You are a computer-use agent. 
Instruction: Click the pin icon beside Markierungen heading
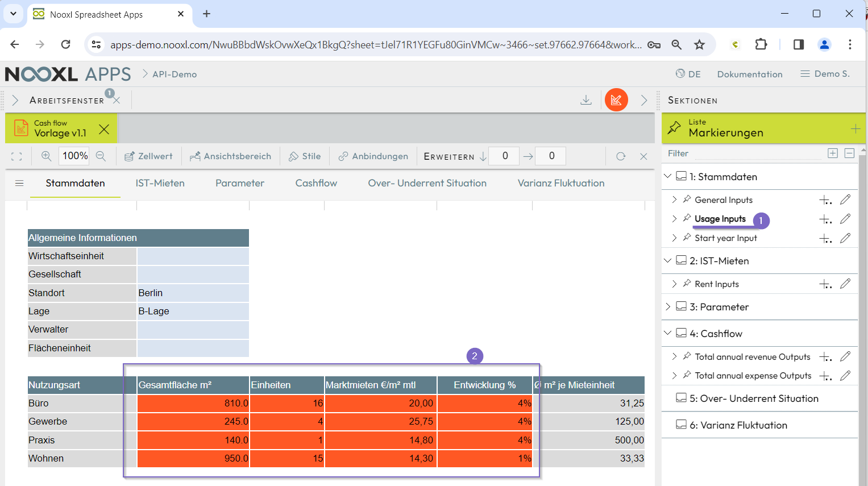coord(674,128)
